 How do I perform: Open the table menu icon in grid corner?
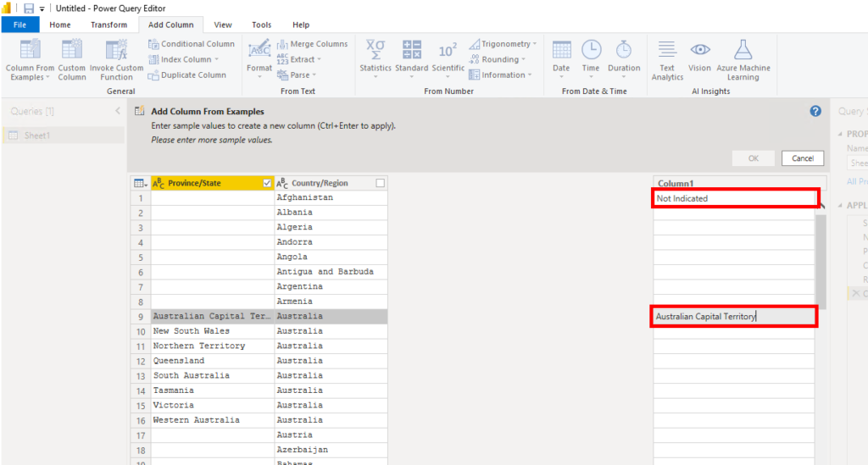[140, 183]
